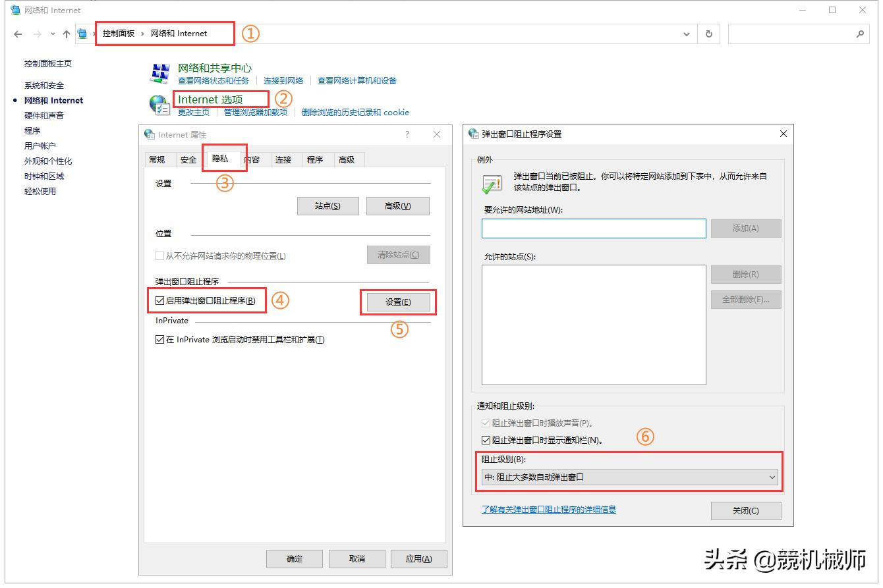The width and height of the screenshot is (883, 588).
Task: Open the 连接 tab
Action: point(283,159)
